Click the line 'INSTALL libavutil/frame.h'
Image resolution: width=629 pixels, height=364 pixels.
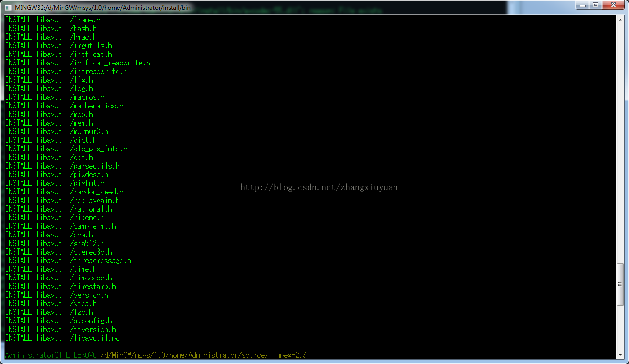pos(53,20)
